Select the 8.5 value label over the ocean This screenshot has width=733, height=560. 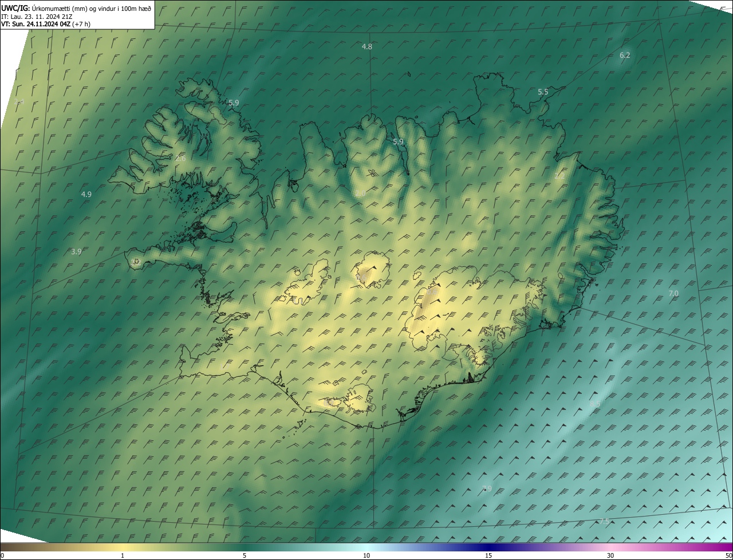pyautogui.click(x=595, y=404)
